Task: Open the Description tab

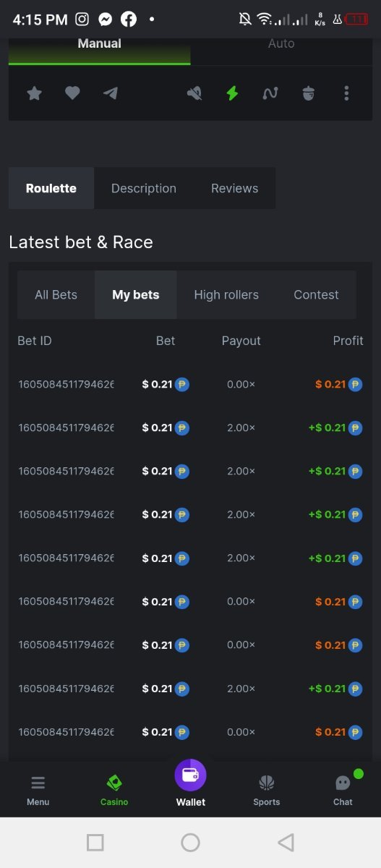Action: [x=144, y=188]
